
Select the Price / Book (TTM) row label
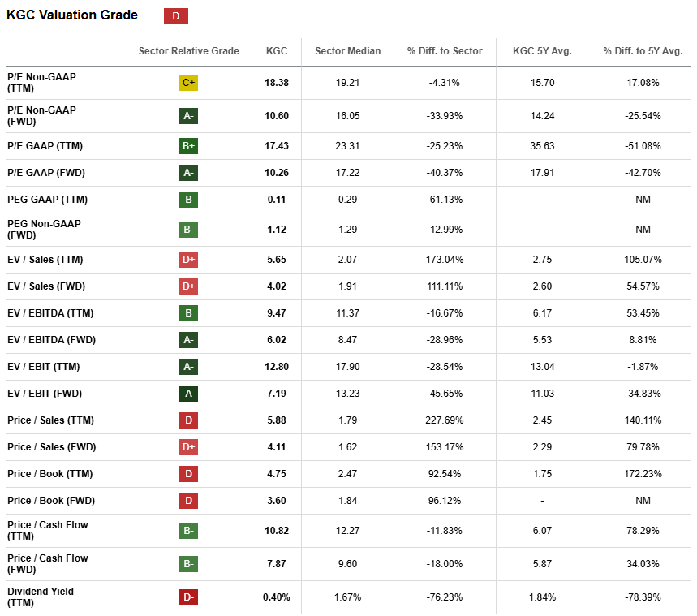click(49, 474)
